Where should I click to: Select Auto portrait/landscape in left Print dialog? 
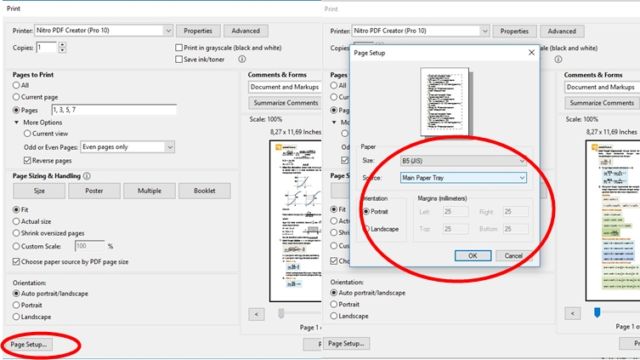(x=16, y=293)
